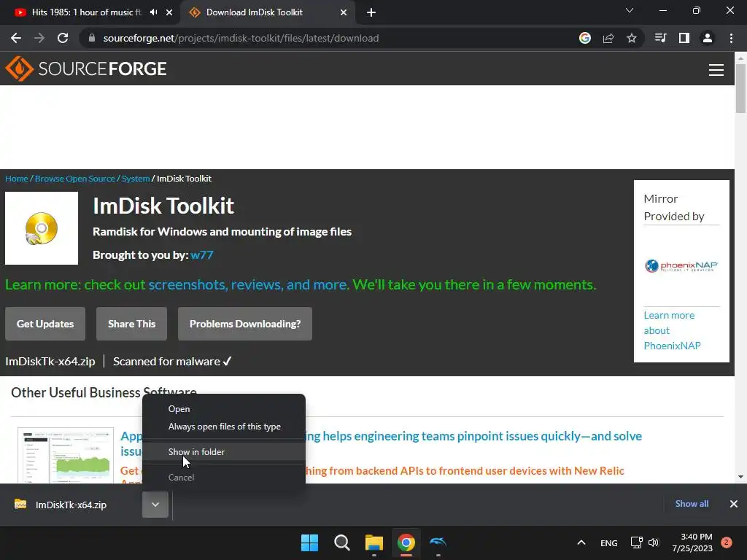Screen dimensions: 747x560
Task: Open taskbar Search
Action: (341, 542)
